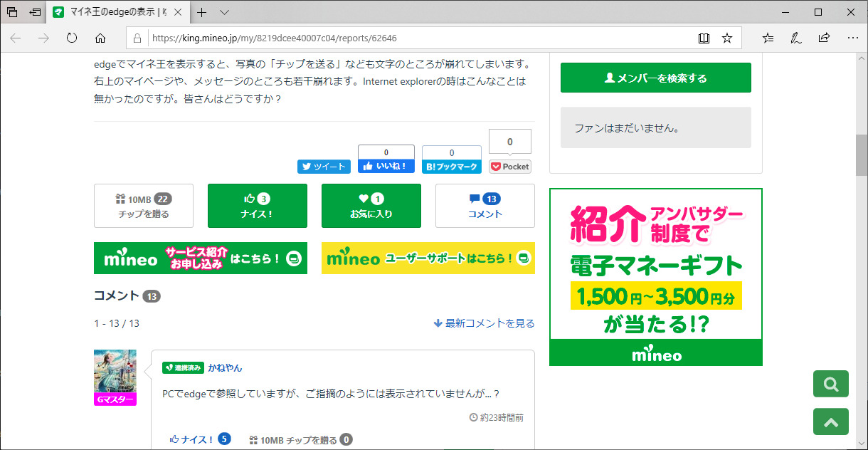Click 最新コメントを見る link
868x450 pixels.
point(484,323)
